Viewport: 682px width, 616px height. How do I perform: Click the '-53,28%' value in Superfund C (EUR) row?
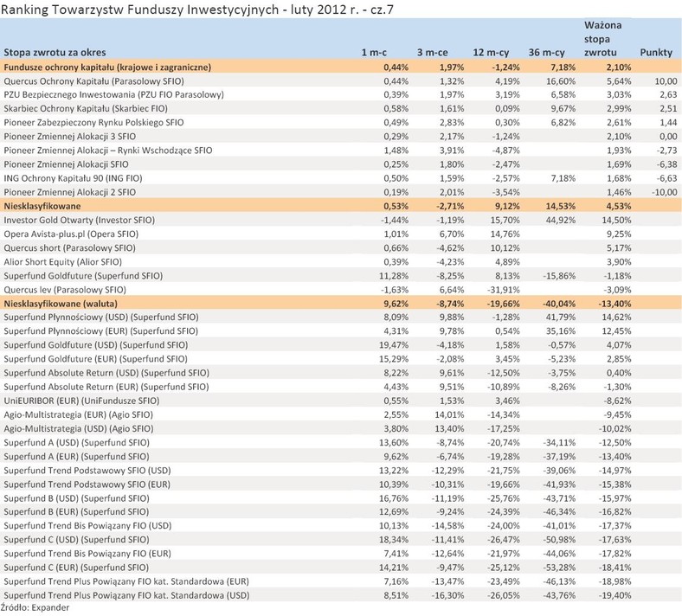coord(559,568)
